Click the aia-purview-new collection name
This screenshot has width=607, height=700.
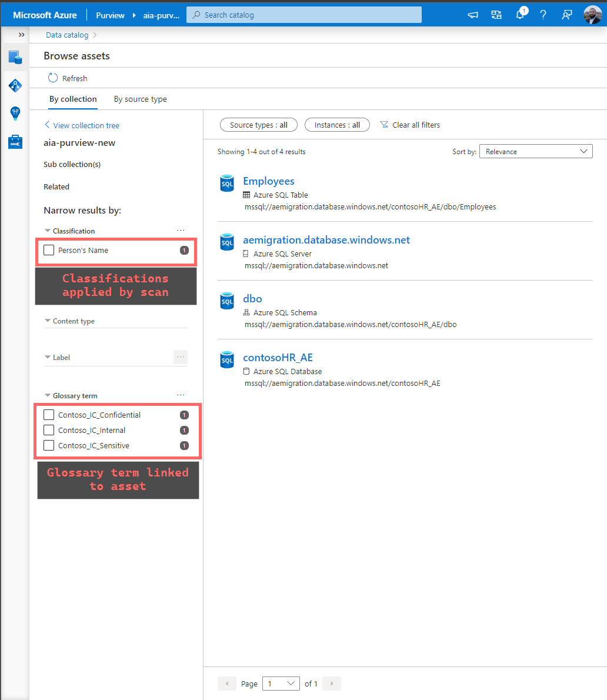click(79, 143)
